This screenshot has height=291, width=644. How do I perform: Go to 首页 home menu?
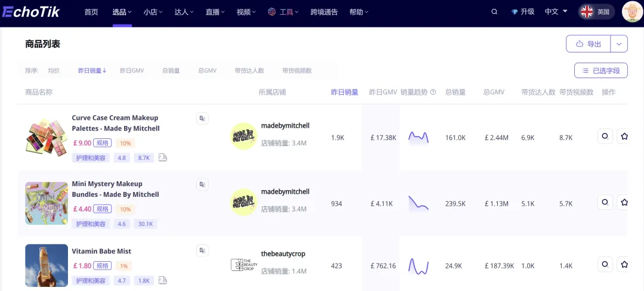[91, 12]
